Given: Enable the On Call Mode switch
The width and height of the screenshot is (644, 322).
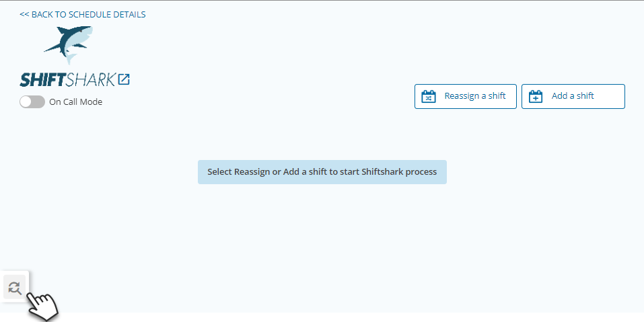Looking at the screenshot, I should click(x=32, y=102).
